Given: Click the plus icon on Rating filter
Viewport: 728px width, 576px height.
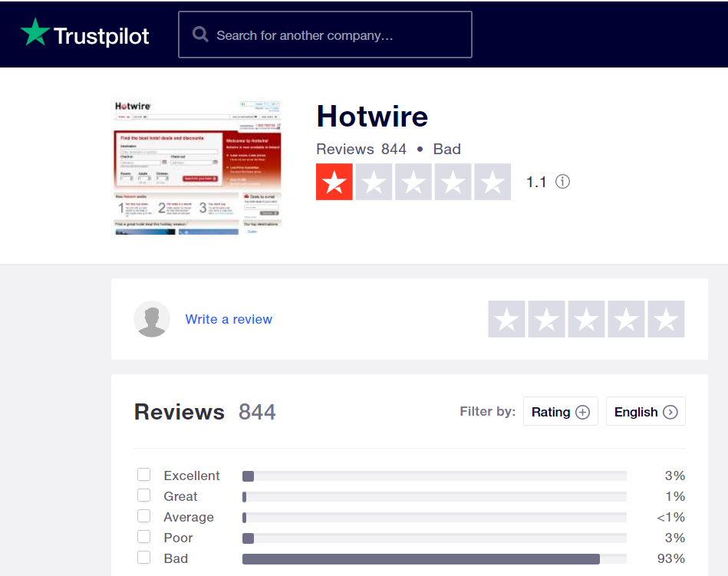Looking at the screenshot, I should [582, 412].
